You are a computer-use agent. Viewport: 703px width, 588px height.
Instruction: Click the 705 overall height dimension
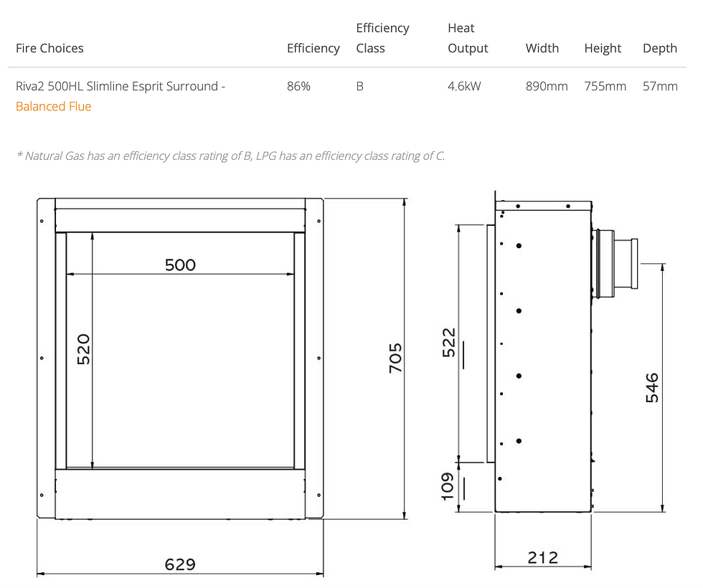395,358
